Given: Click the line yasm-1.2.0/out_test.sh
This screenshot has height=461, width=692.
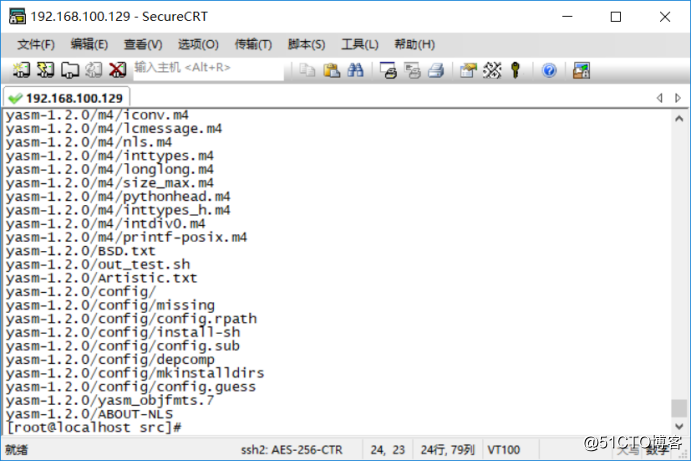Looking at the screenshot, I should pyautogui.click(x=98, y=264).
